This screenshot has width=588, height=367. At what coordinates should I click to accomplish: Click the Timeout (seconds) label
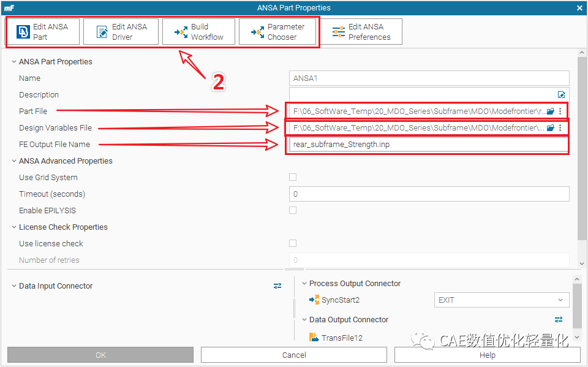[x=52, y=194]
